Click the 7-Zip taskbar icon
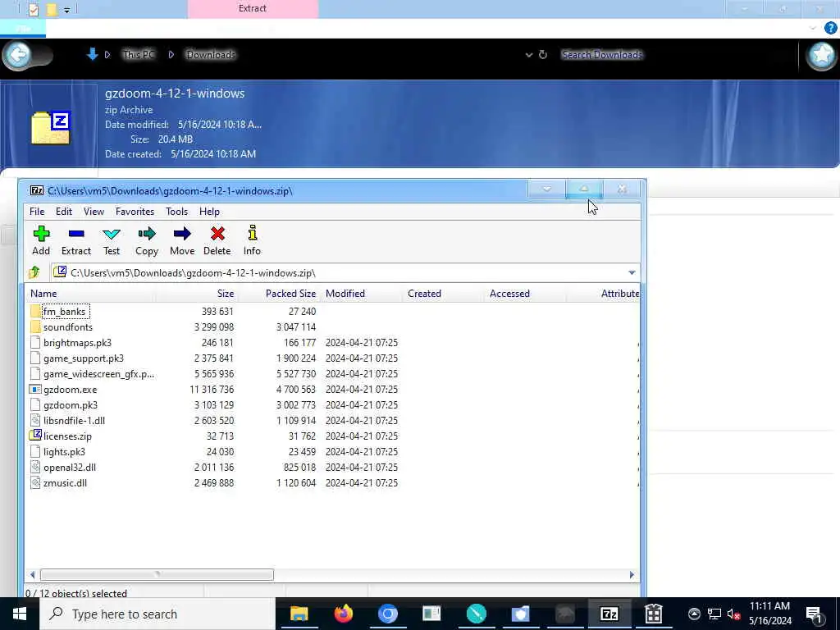This screenshot has width=840, height=630. tap(609, 614)
